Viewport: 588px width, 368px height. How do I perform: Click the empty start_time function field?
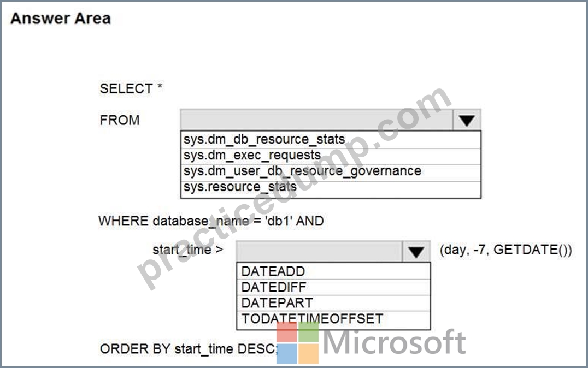320,252
